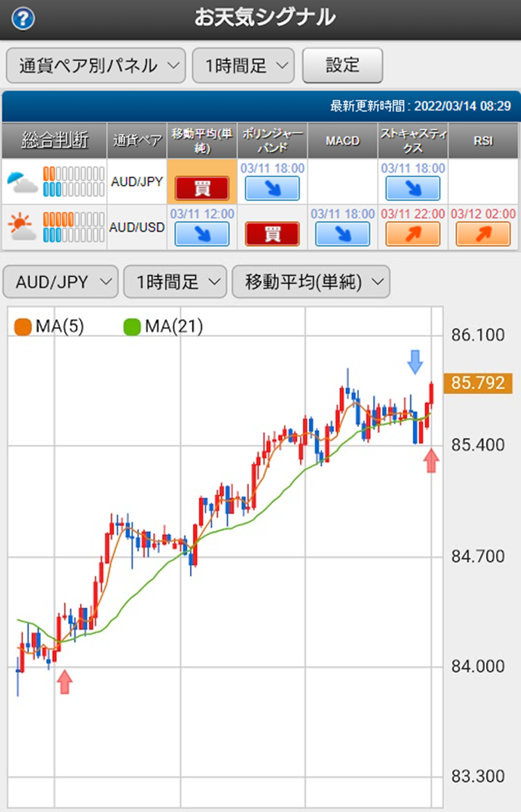Open the 通貨ペア別パネル dropdown
The image size is (521, 812).
[96, 66]
